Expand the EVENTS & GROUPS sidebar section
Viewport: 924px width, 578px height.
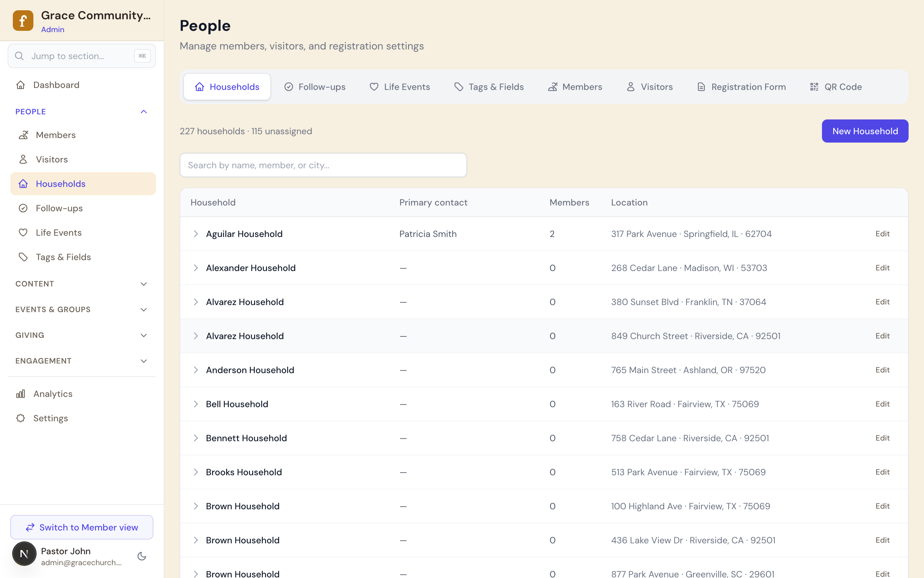tap(81, 310)
